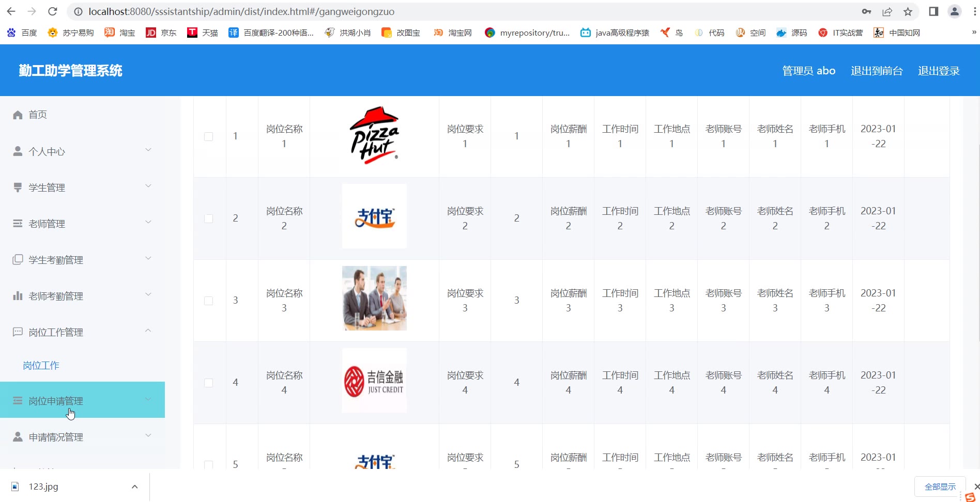
Task: Select the checkbox for row 2
Action: 209,218
